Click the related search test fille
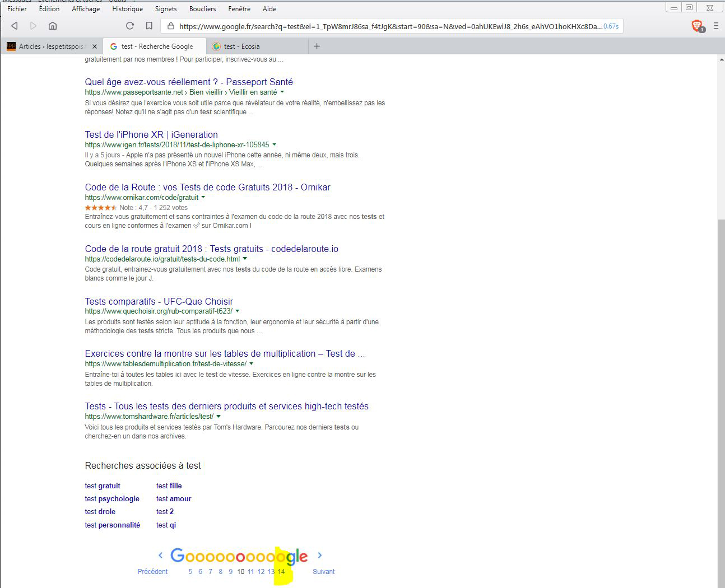 (169, 486)
